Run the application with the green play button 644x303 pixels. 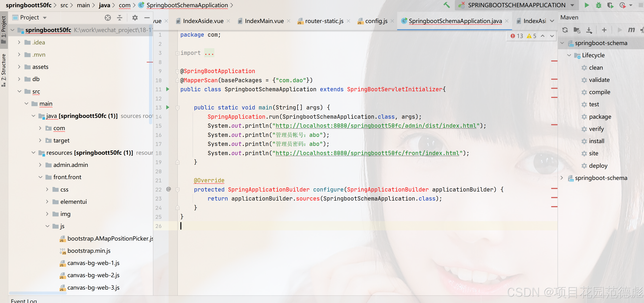pyautogui.click(x=587, y=5)
